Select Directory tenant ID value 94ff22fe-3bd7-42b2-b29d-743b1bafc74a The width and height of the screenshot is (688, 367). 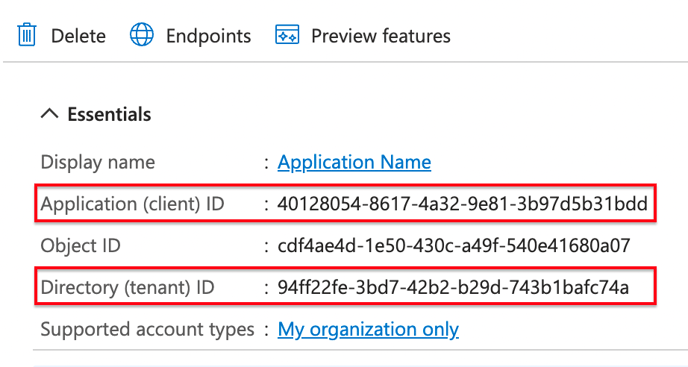[x=453, y=288]
